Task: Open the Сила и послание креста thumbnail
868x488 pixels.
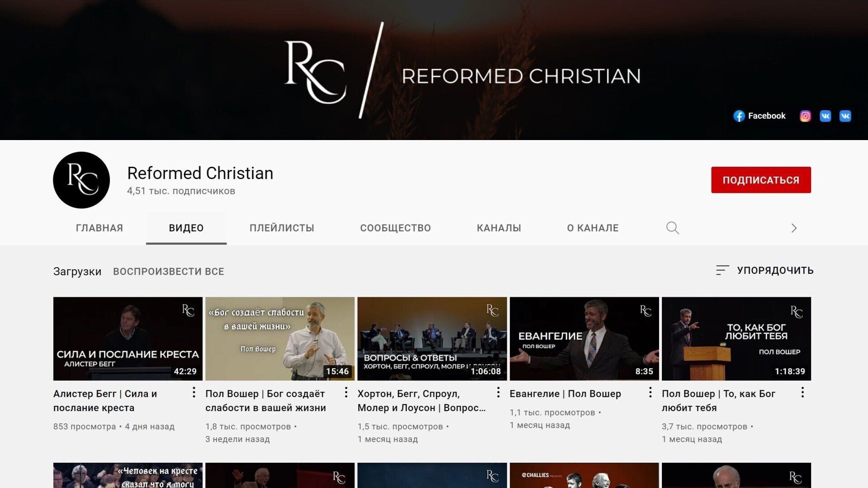Action: (x=128, y=338)
